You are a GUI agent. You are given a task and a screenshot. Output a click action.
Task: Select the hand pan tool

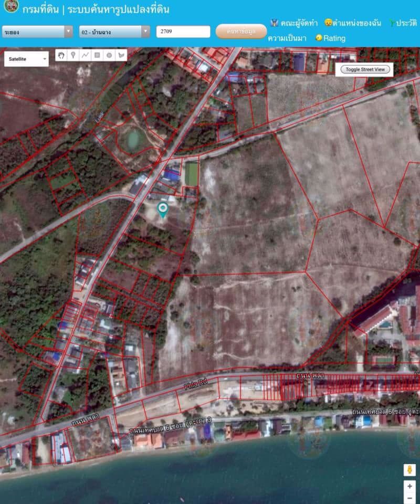click(x=61, y=56)
